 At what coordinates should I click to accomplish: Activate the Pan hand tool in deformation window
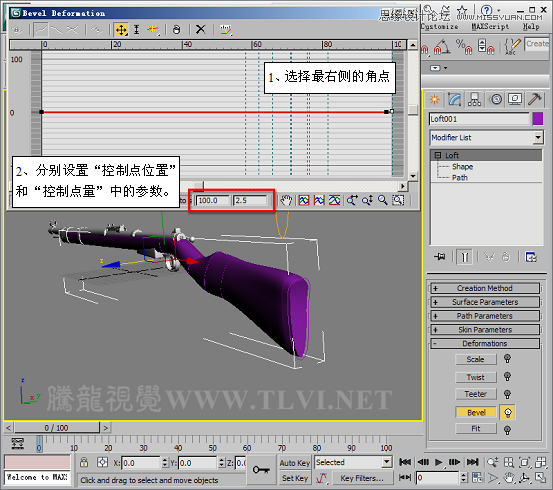[x=286, y=200]
